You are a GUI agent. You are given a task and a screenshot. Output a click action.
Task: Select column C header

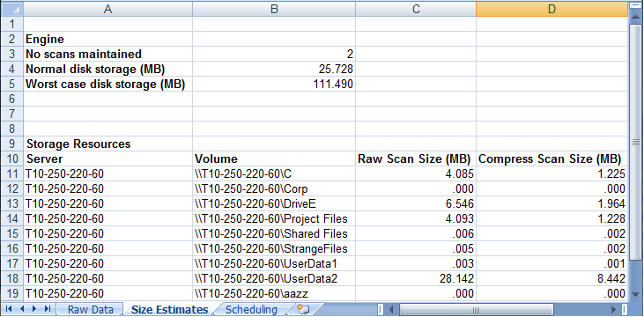(x=416, y=9)
